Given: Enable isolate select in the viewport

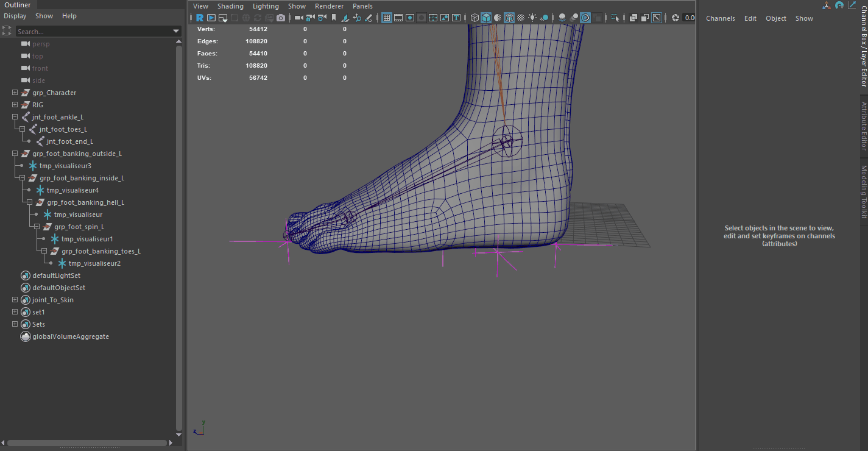Looking at the screenshot, I should point(615,18).
